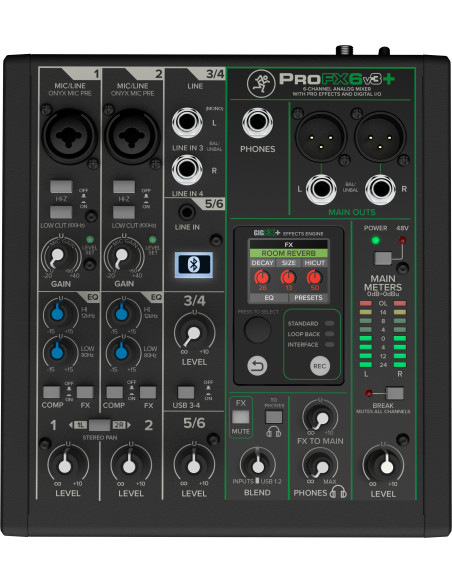Switch on channel 2 FX send button

coord(148,392)
